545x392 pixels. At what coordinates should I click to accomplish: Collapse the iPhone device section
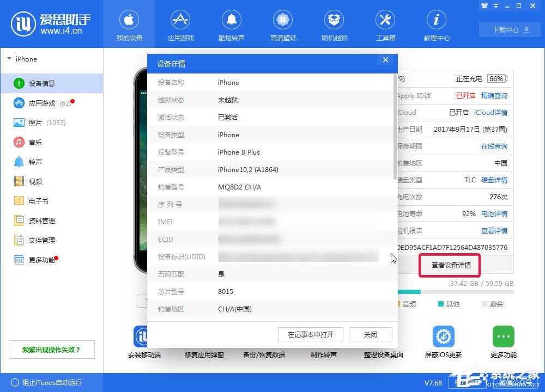(9, 59)
